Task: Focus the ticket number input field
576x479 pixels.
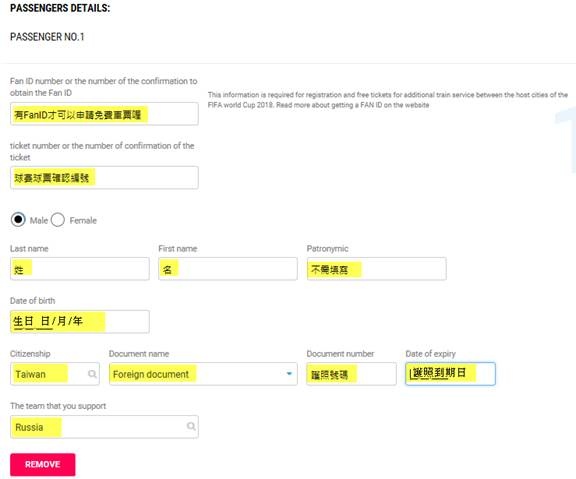Action: coord(104,178)
